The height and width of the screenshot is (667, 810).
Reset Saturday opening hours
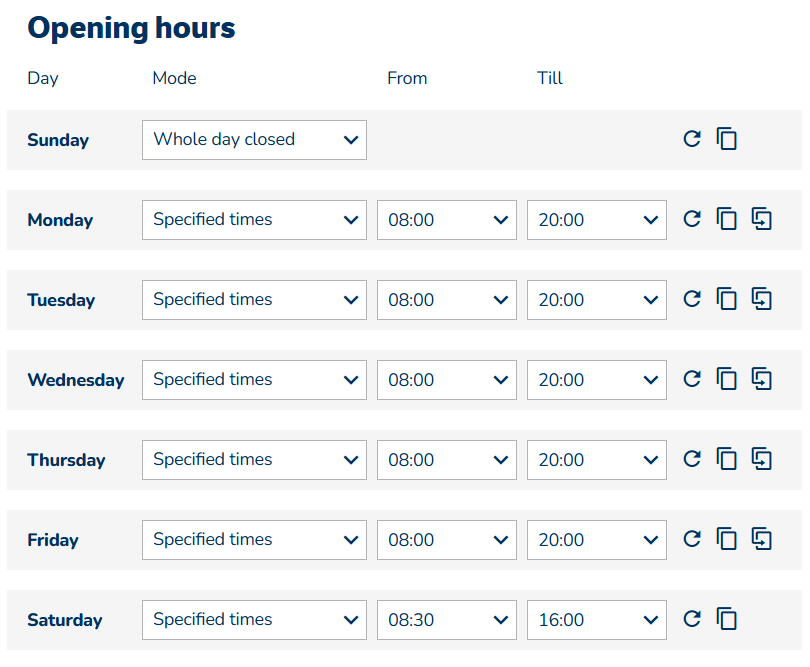(x=692, y=619)
